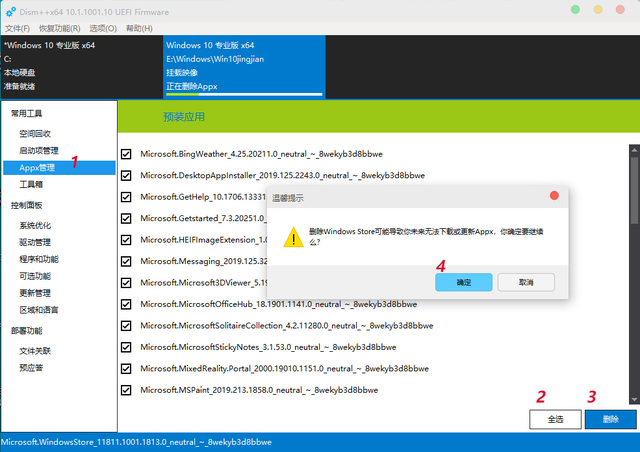Select 程序和功能 in the sidebar
Image resolution: width=640 pixels, height=452 pixels.
(39, 259)
